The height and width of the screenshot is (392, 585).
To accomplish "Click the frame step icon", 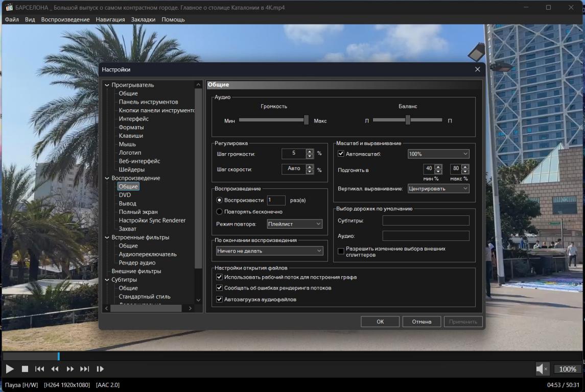I will tap(100, 369).
